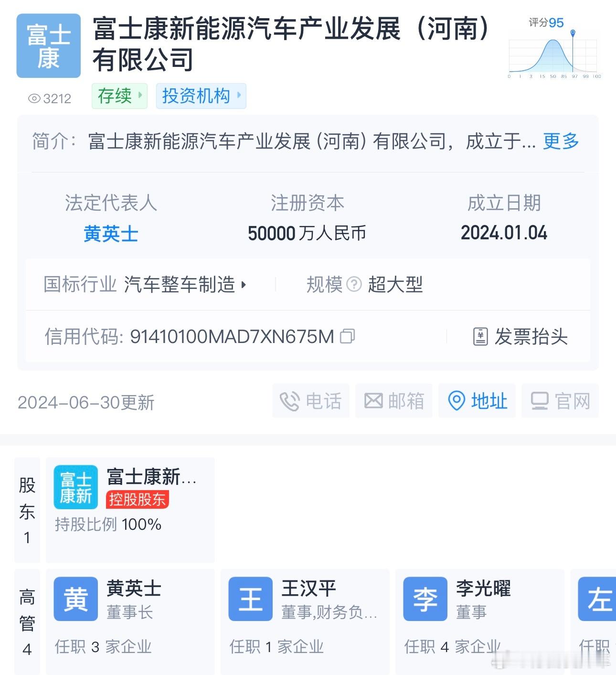616x675 pixels.
Task: Open executive card 李光曜
Action: click(480, 621)
